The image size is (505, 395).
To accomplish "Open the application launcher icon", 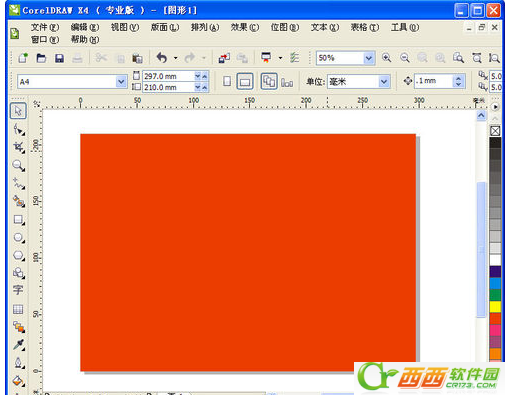I will 266,58.
